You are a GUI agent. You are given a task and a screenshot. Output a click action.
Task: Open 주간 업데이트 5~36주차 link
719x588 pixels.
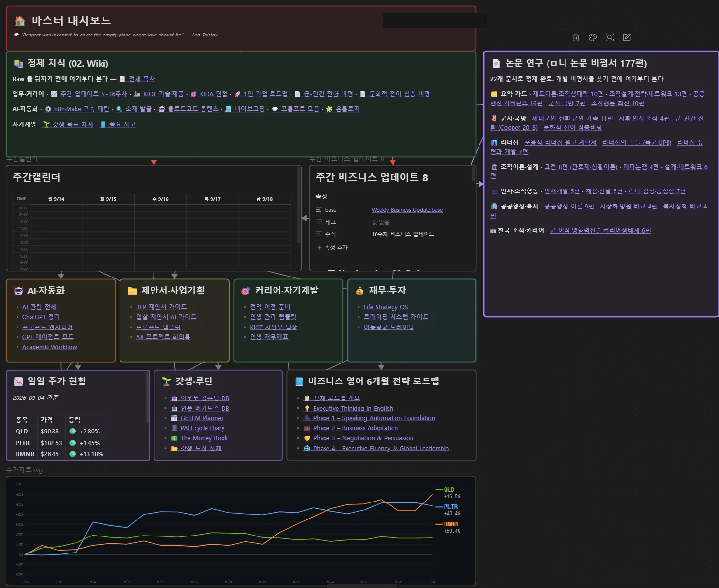click(93, 94)
